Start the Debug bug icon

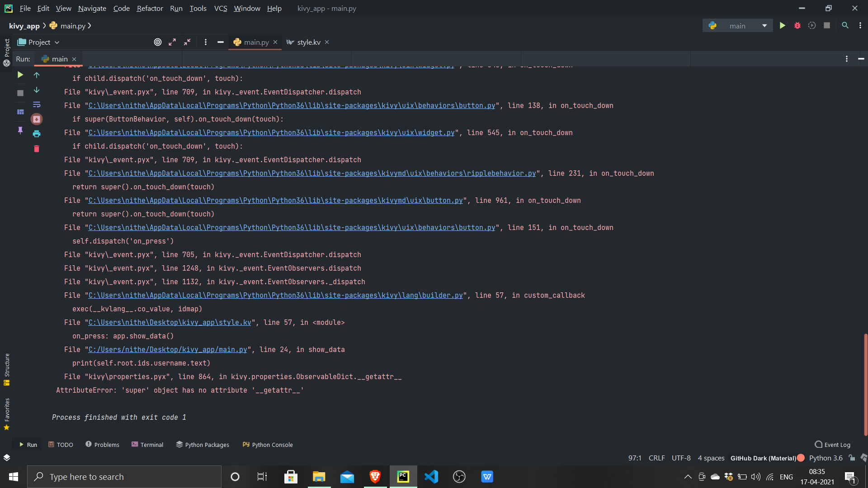797,26
